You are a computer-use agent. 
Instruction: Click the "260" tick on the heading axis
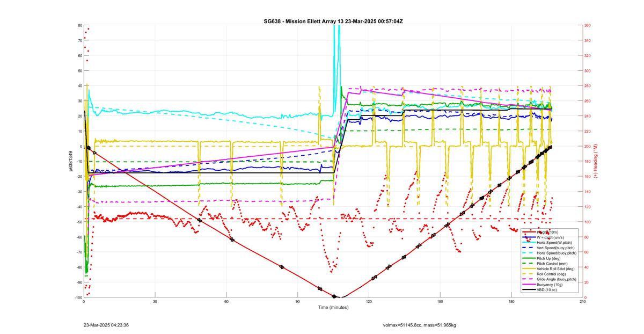588,101
